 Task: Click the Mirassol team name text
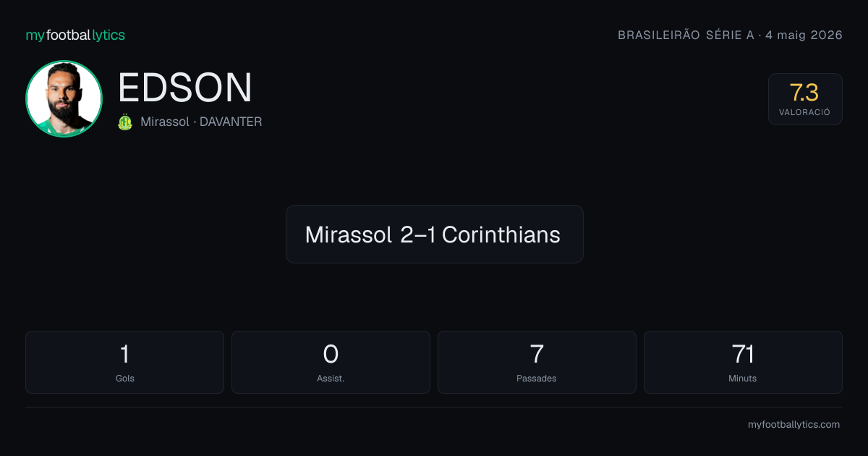point(165,122)
